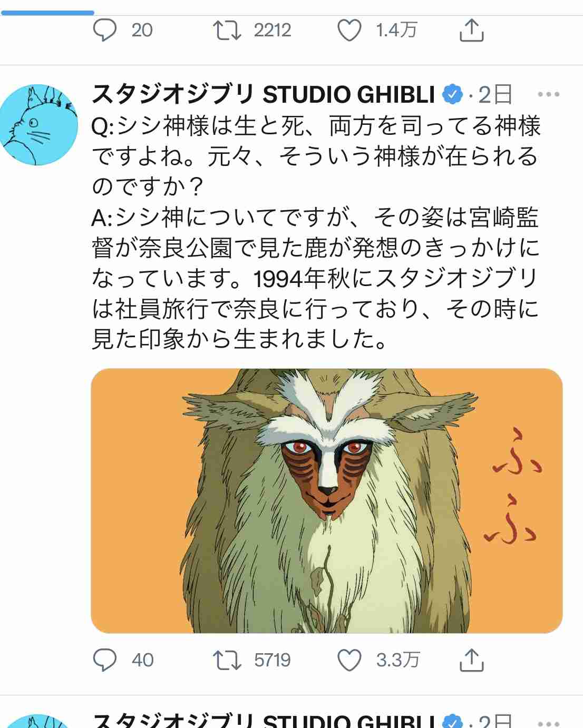The height and width of the screenshot is (728, 583).
Task: Tap share icon on the top tweet
Action: pos(471,30)
